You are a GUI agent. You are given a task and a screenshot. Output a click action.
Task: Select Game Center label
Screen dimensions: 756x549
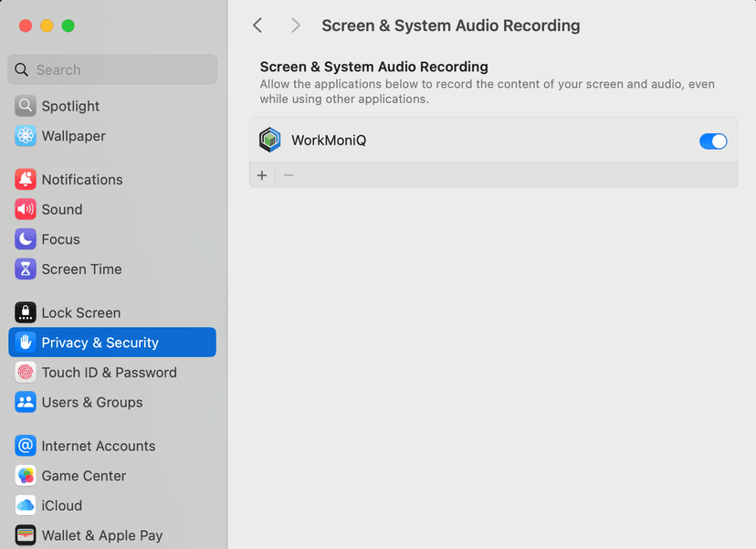[84, 476]
